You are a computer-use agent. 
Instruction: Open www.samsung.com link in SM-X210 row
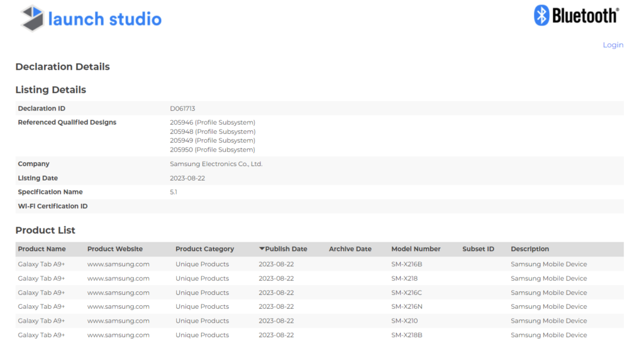(118, 321)
